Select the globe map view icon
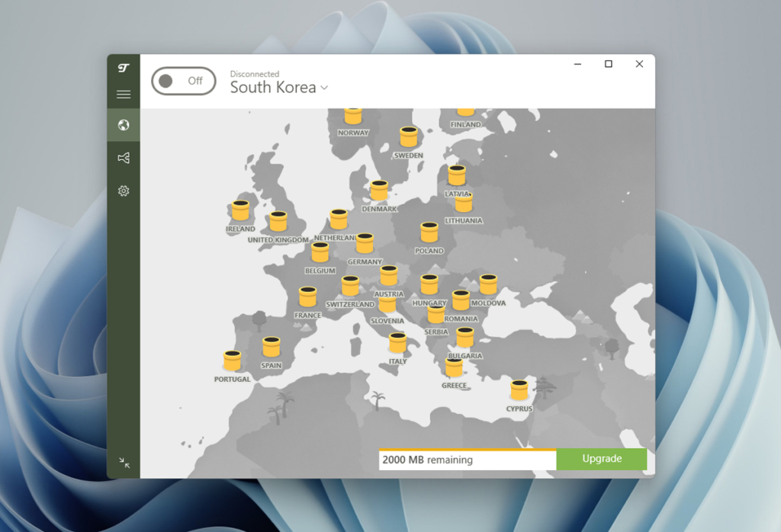Viewport: 781px width, 532px height. [124, 126]
